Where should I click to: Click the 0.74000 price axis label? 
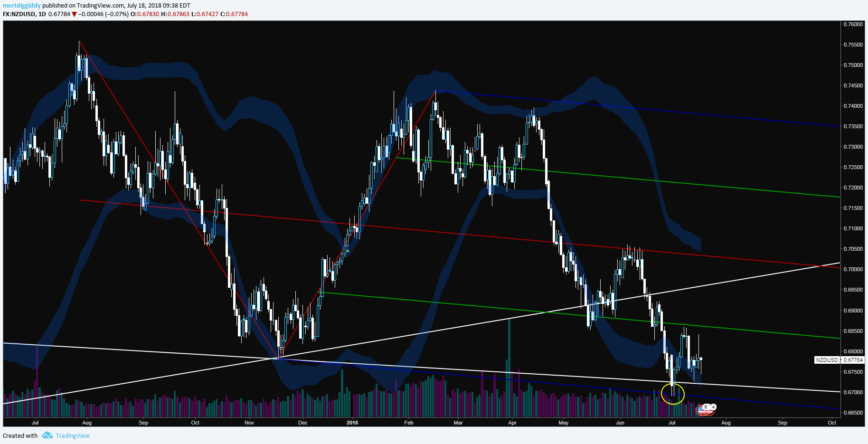(x=853, y=106)
